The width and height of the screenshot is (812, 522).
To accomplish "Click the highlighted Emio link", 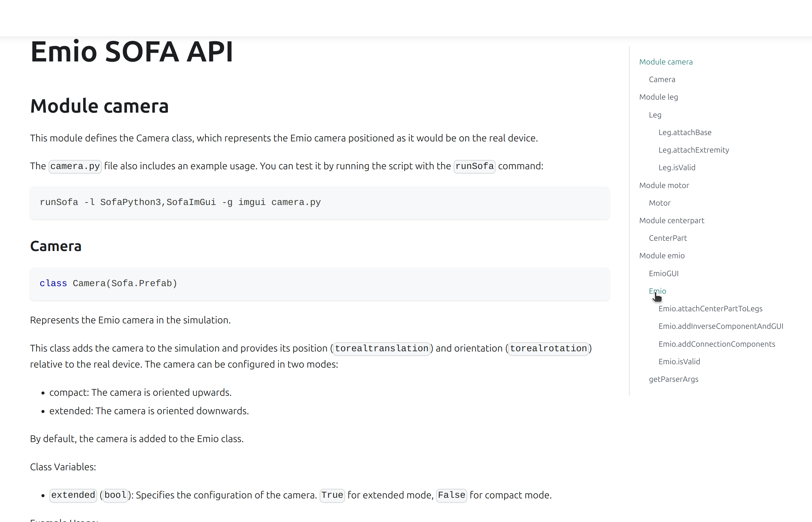I will point(657,291).
